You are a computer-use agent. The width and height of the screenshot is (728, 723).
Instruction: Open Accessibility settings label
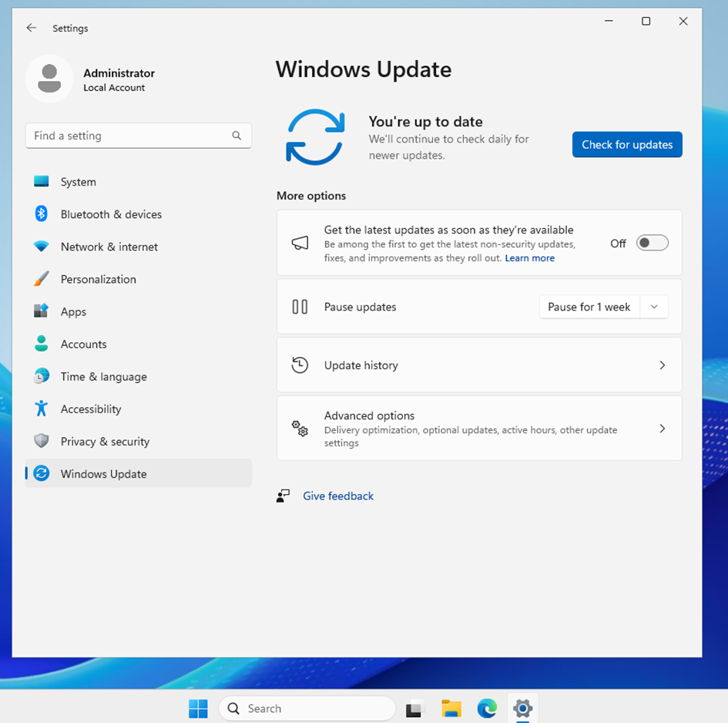(x=91, y=409)
